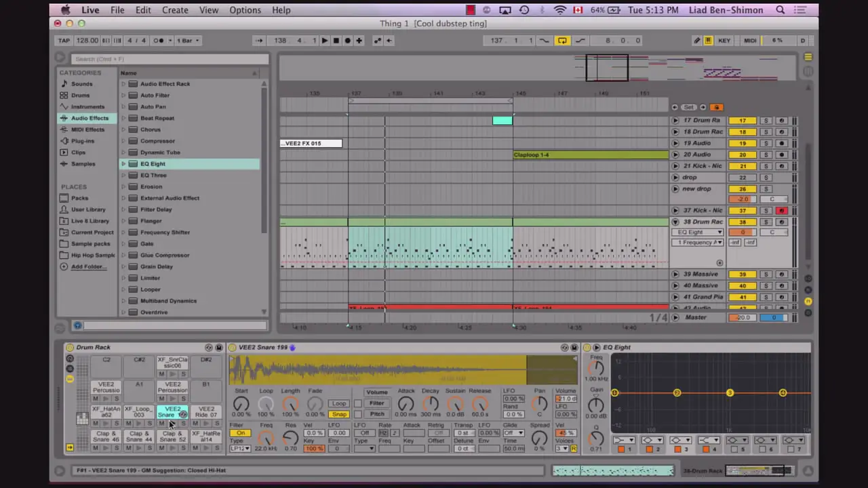Click the Arrangement Record button
Image resolution: width=868 pixels, height=488 pixels.
click(348, 41)
